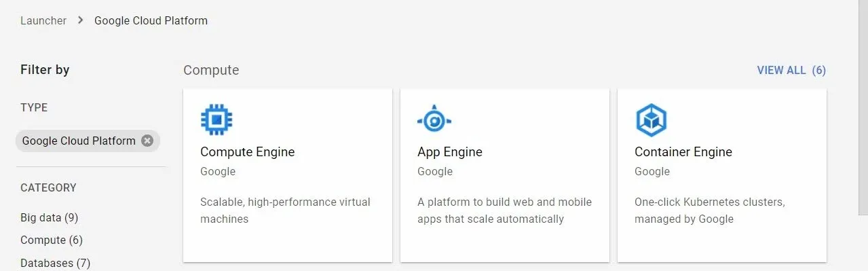Click Google vendor label under App Engine
The width and height of the screenshot is (868, 271).
pos(435,171)
